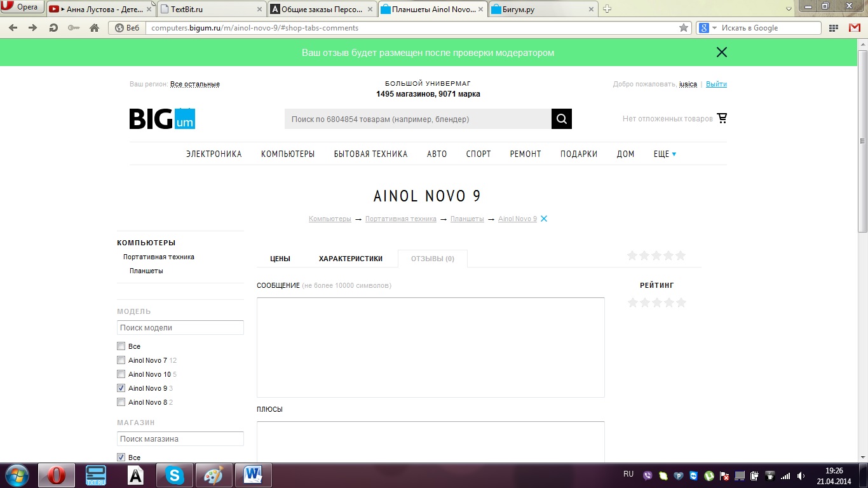The height and width of the screenshot is (488, 868).
Task: Expand the ЕЩЕ menu dropdown
Action: [665, 154]
